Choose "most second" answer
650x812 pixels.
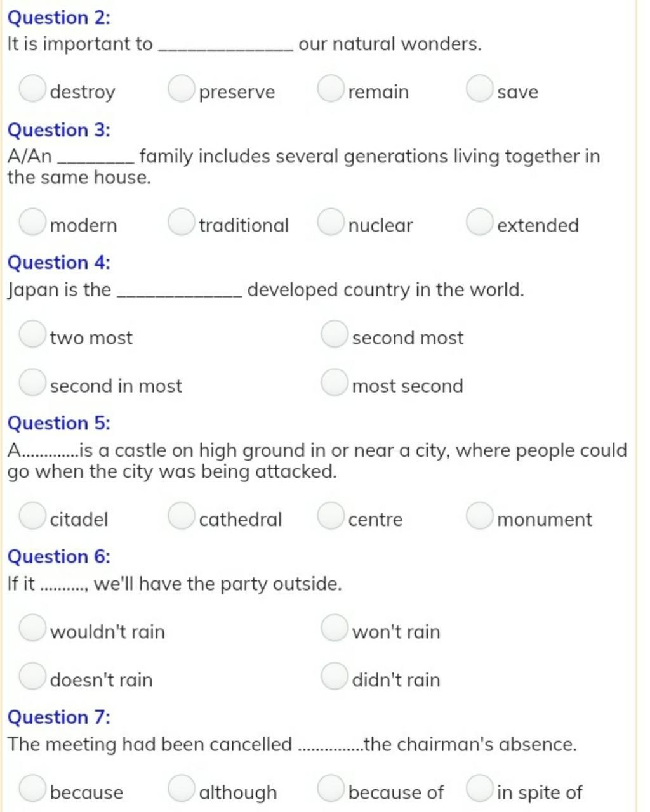coord(334,383)
